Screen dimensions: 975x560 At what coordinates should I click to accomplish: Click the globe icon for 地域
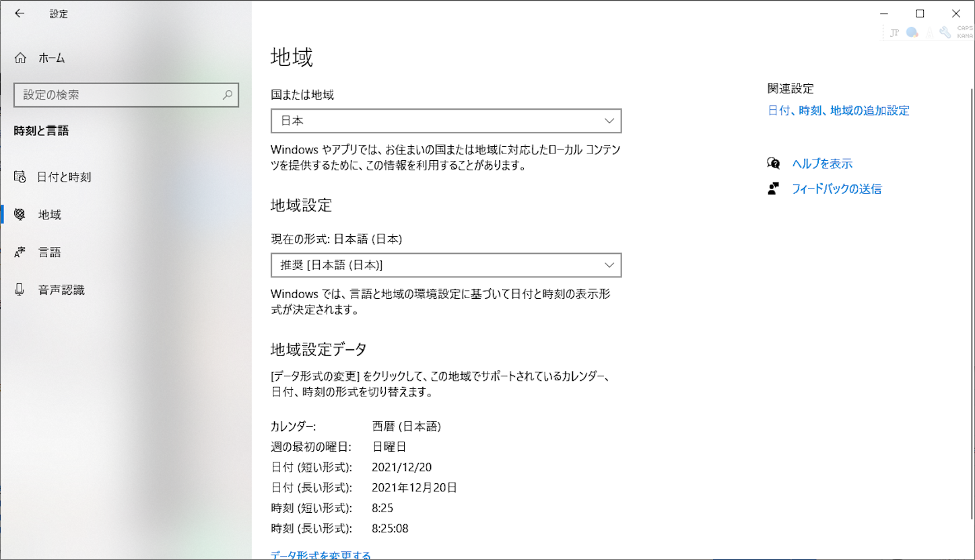(20, 214)
